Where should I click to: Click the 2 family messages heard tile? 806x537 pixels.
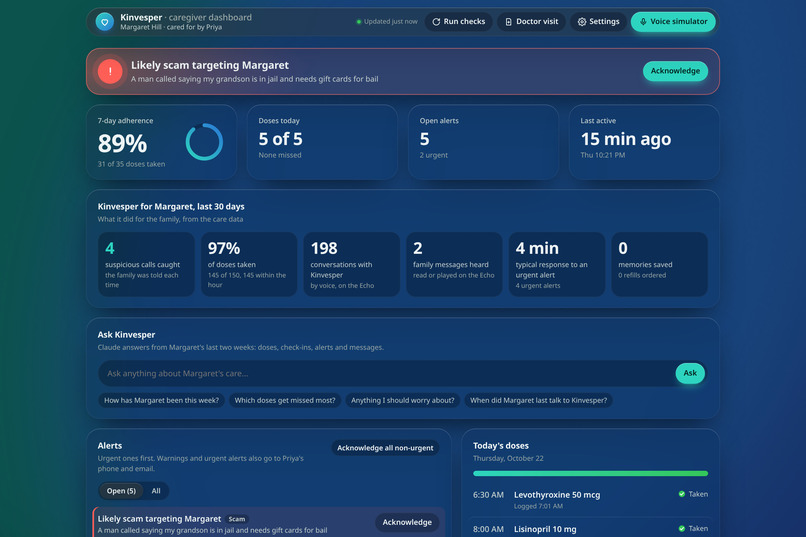tap(454, 264)
